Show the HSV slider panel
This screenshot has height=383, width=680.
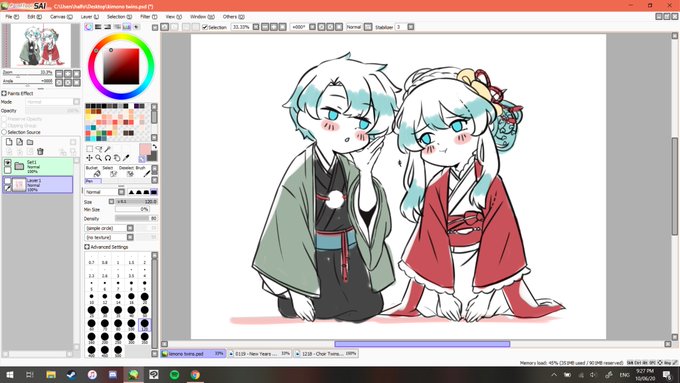[108, 27]
